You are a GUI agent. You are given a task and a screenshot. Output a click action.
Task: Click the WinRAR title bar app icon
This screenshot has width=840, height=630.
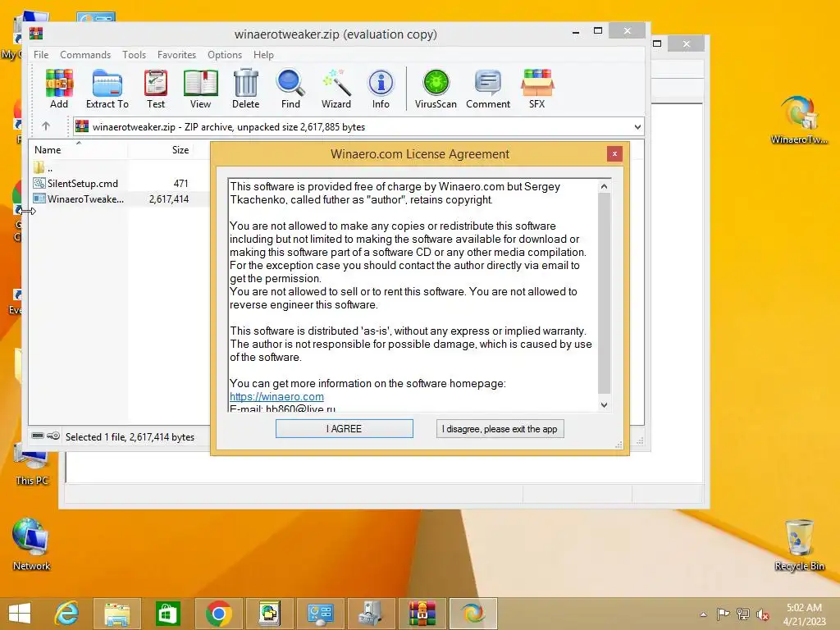point(36,34)
